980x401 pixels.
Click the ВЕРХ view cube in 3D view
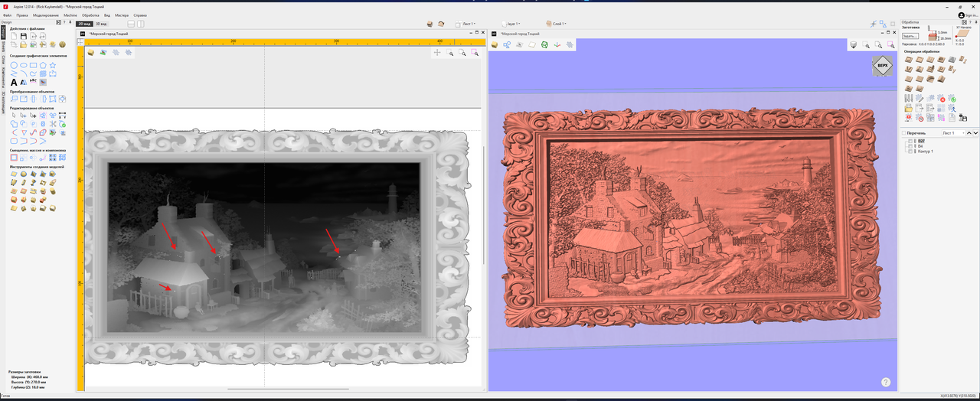883,66
